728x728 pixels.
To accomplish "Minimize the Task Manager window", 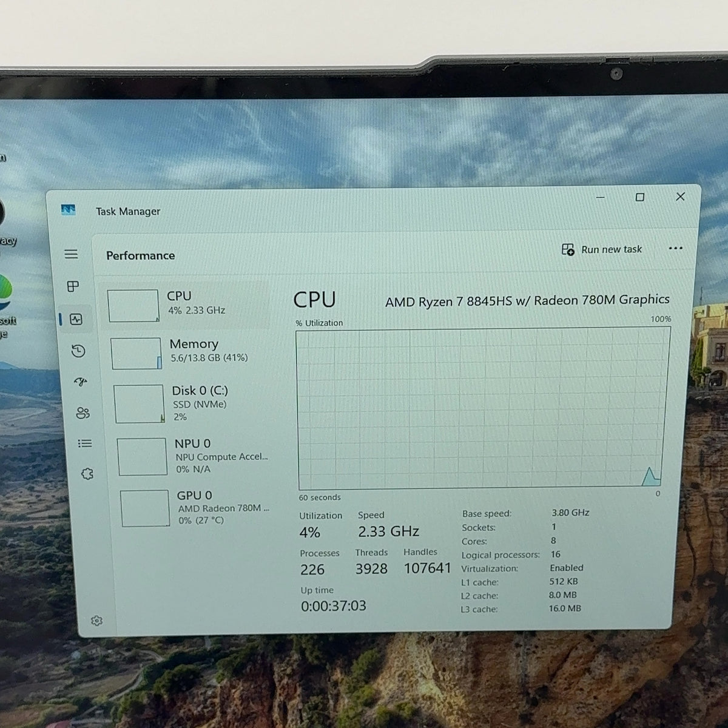I will pyautogui.click(x=601, y=197).
